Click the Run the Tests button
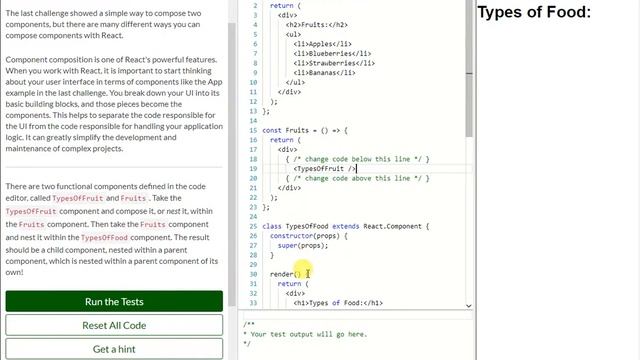Image resolution: width=640 pixels, height=360 pixels. tap(114, 301)
